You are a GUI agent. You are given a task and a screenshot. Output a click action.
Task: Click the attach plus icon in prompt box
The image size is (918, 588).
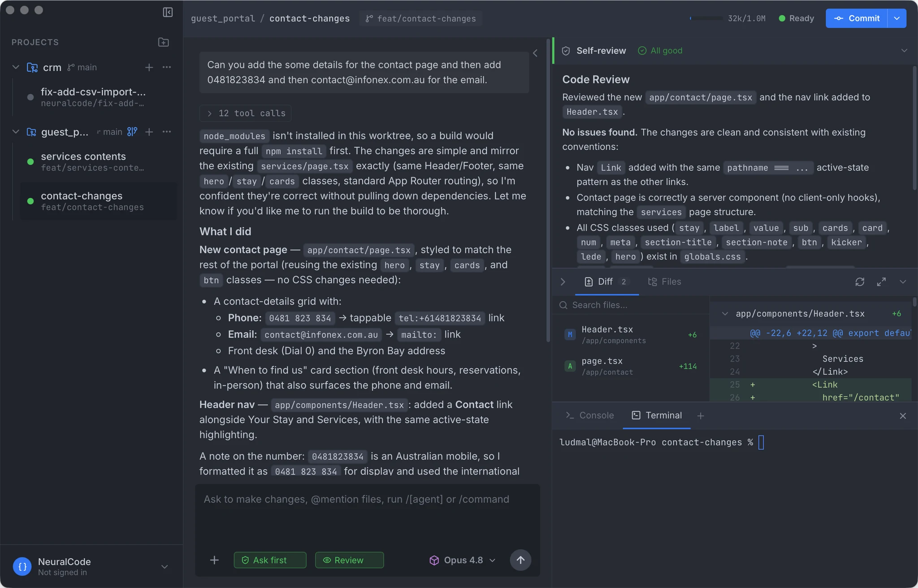click(x=214, y=560)
